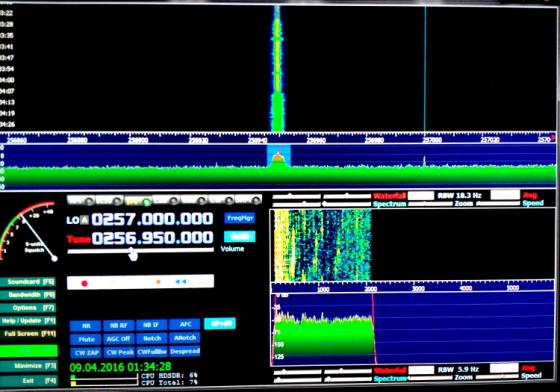Open Options [F7] menu
This screenshot has height=392, width=560.
(x=28, y=308)
